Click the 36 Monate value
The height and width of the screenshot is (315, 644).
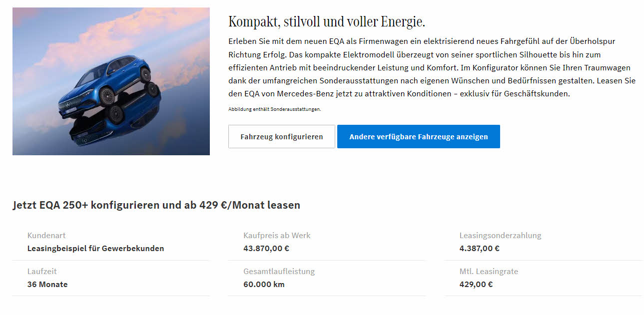47,285
